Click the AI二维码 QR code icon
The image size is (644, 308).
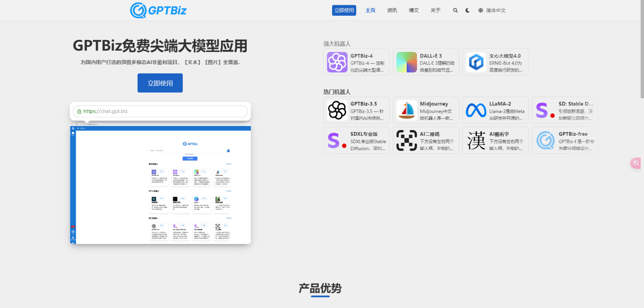tap(407, 140)
